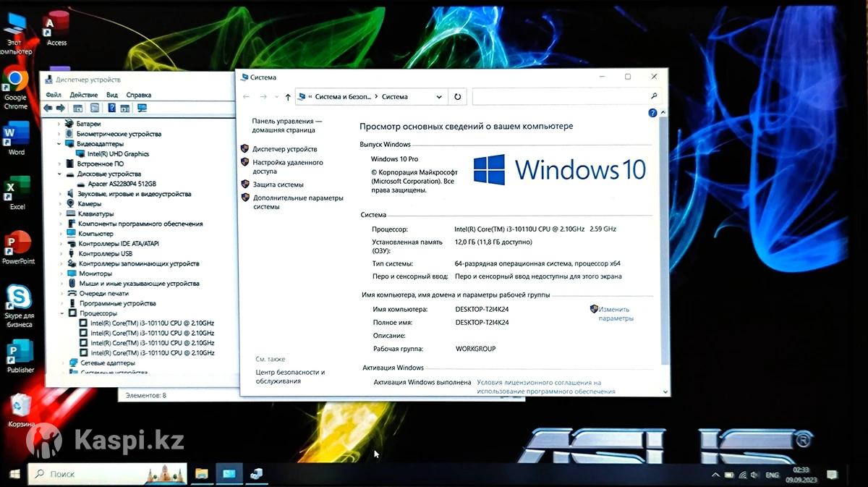Refresh the System window address bar
This screenshot has width=868, height=487.
457,96
